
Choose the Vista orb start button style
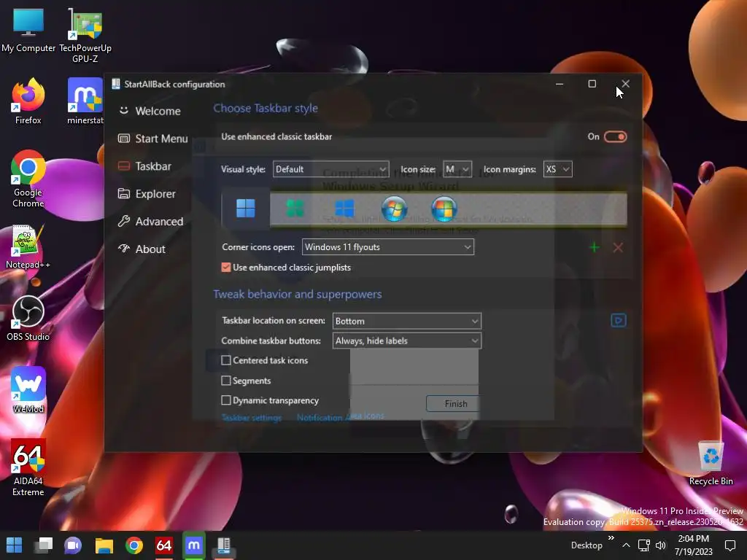click(x=444, y=209)
